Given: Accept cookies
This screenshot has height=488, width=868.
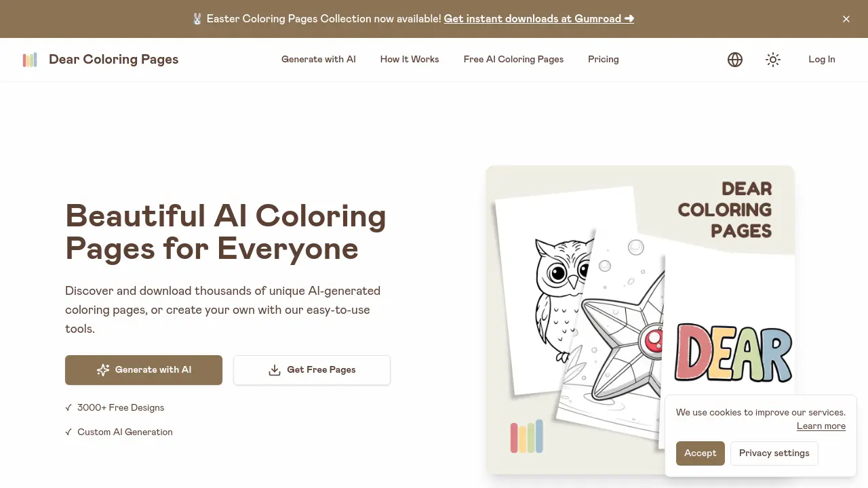Looking at the screenshot, I should pyautogui.click(x=701, y=453).
